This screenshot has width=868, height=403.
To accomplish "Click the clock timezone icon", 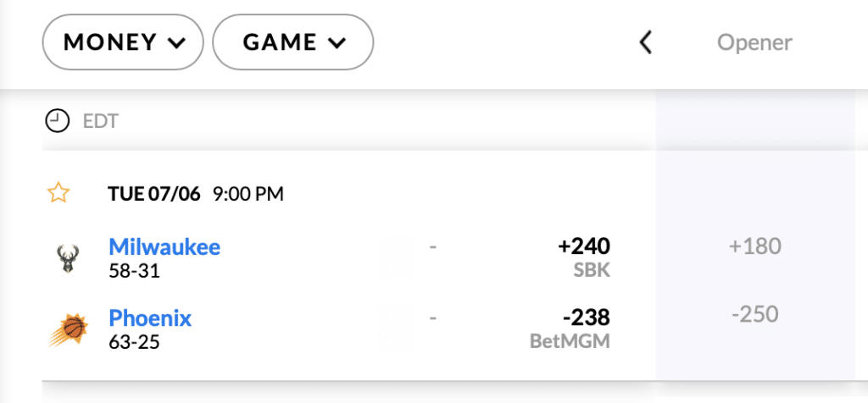I will tap(58, 121).
